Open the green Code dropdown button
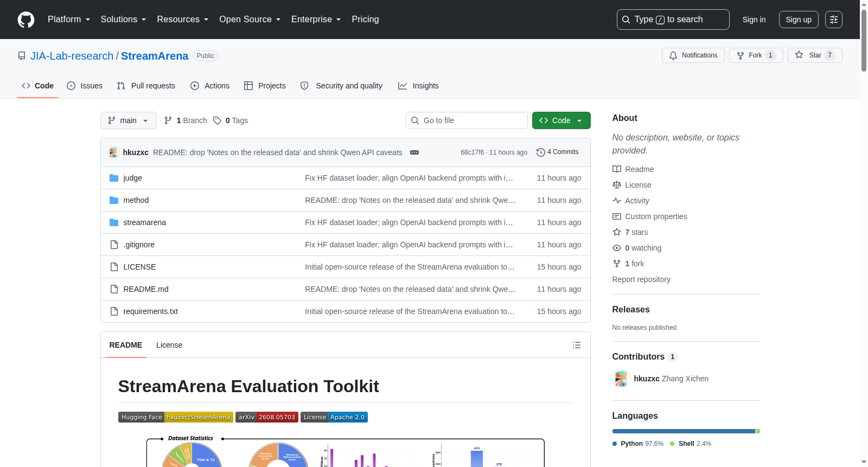 pos(561,120)
